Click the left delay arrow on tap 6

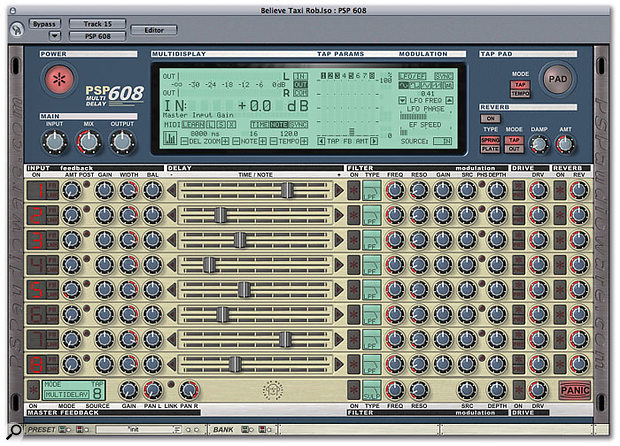172,315
